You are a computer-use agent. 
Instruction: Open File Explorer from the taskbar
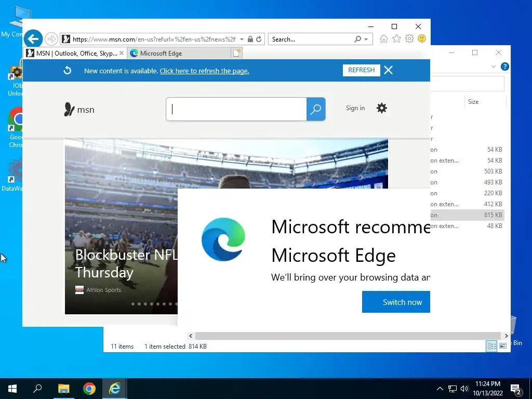(63, 389)
